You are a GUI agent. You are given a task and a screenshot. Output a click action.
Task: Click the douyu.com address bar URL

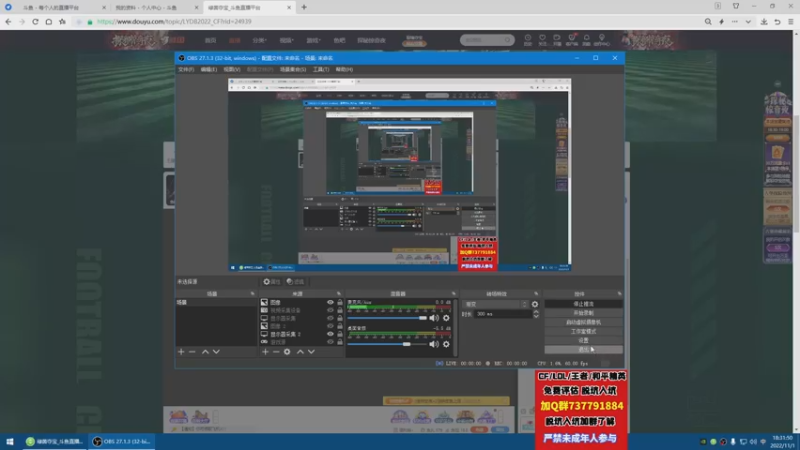[x=174, y=22]
